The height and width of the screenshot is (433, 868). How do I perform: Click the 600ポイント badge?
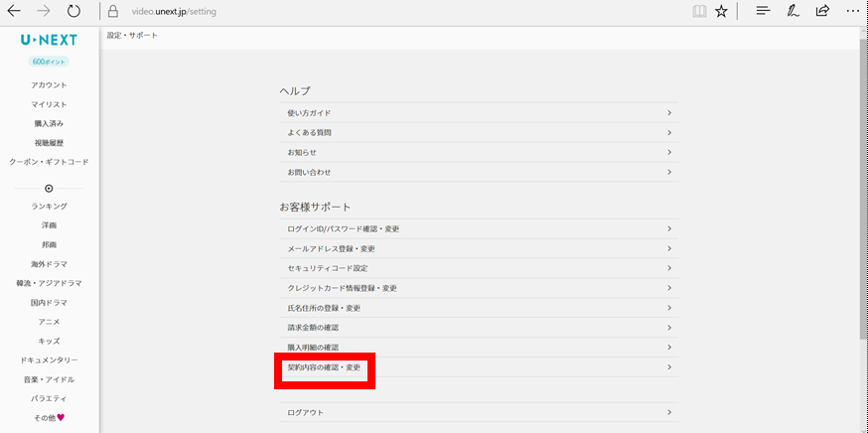[x=49, y=62]
